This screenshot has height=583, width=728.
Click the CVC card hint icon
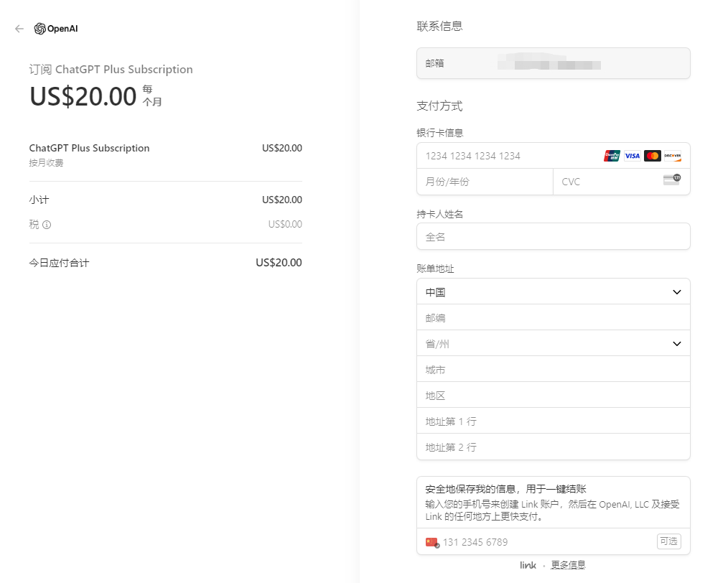click(x=671, y=179)
